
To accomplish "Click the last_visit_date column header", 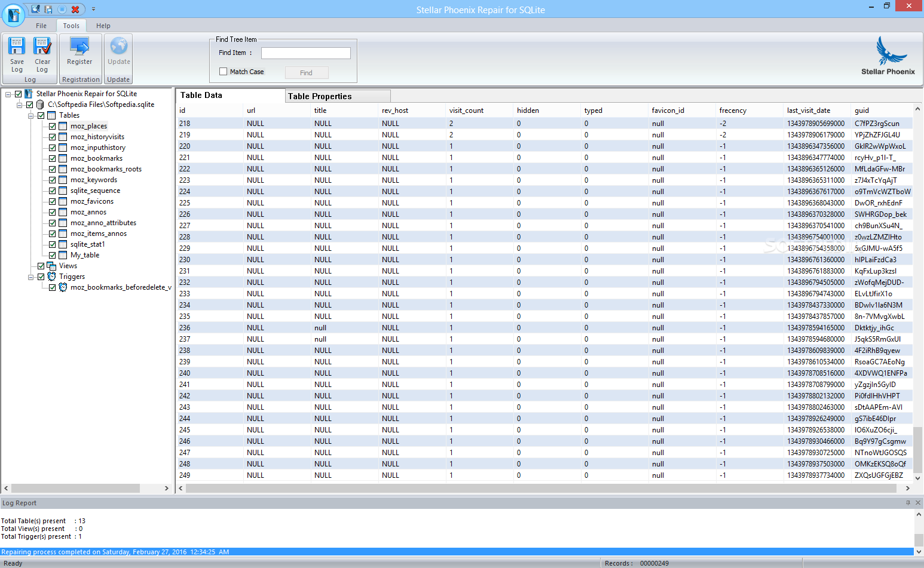I will click(x=818, y=110).
